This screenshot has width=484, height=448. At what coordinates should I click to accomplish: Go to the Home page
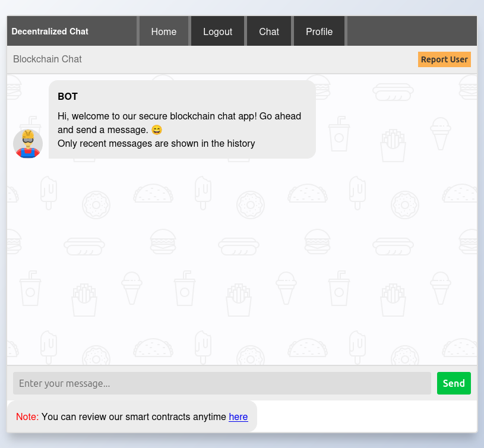(164, 31)
